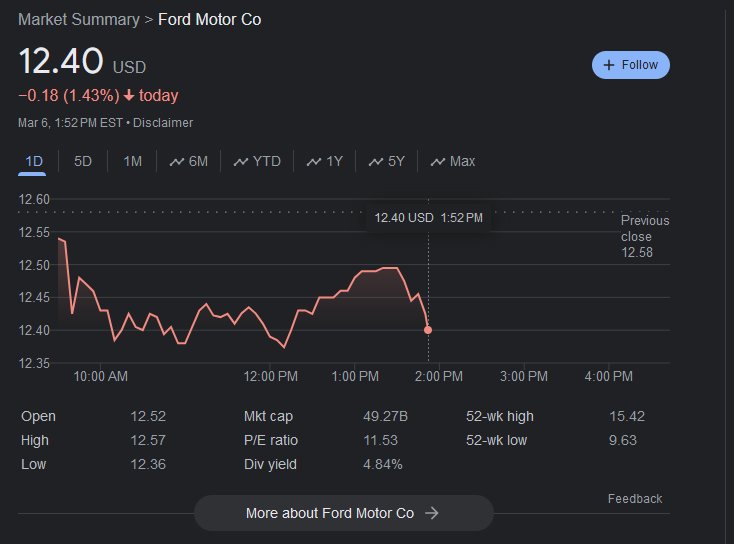
Task: Click the Follow button
Action: click(x=631, y=65)
